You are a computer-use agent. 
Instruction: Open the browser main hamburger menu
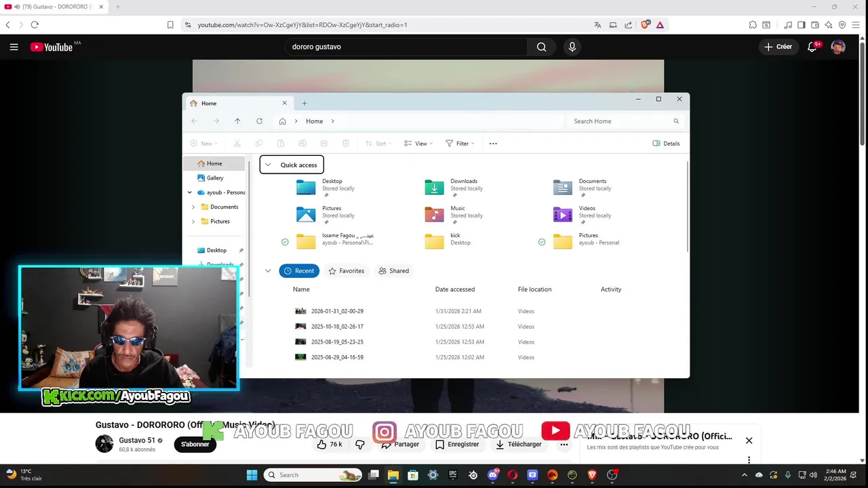tap(856, 25)
